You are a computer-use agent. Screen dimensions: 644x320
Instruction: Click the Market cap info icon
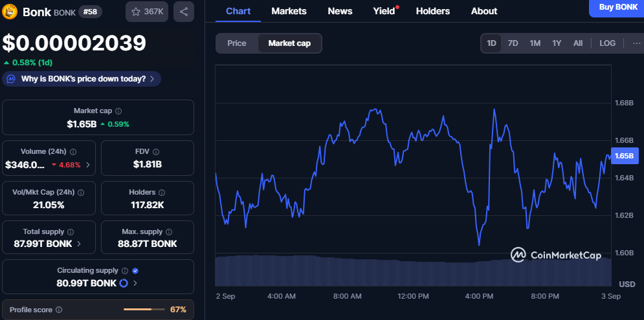tap(118, 111)
